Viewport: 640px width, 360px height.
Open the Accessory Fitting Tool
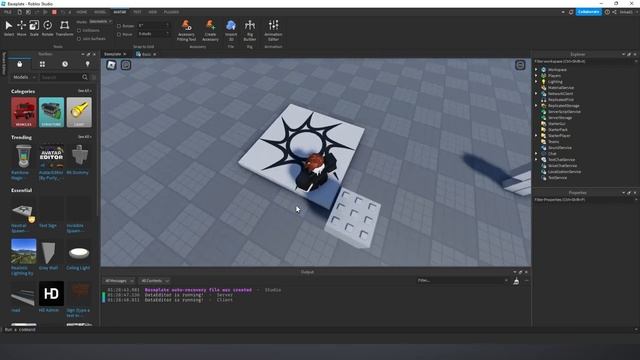[x=187, y=30]
